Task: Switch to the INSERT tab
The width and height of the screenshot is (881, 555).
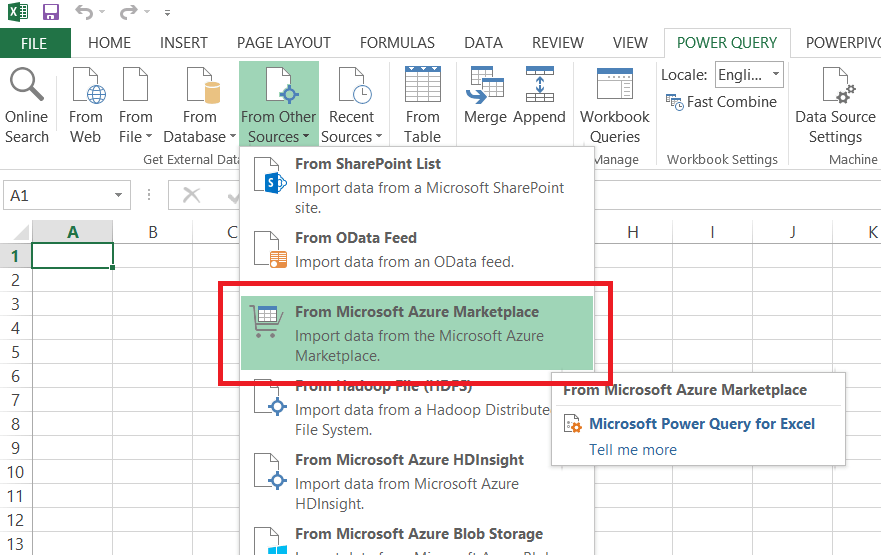Action: (x=184, y=43)
